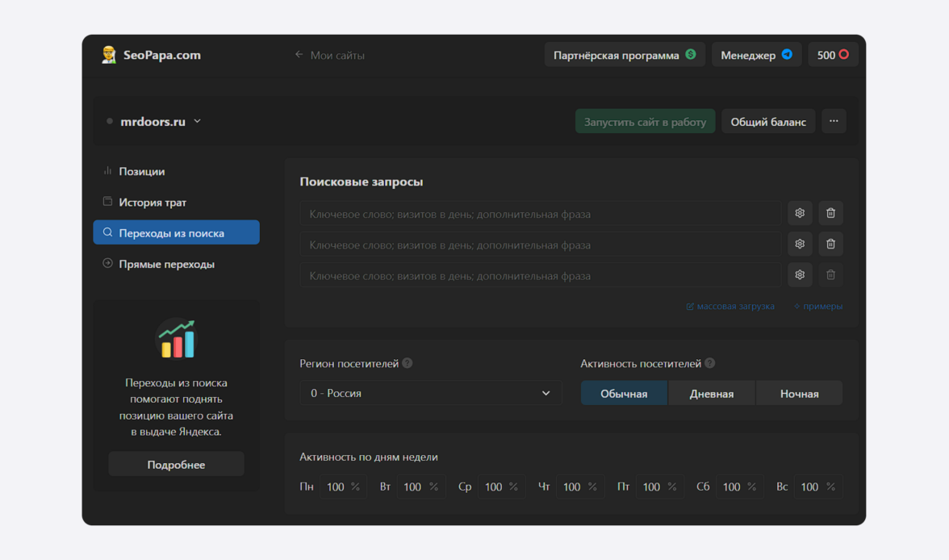Viewport: 949px width, 560px height.
Task: Delete the second search query row
Action: coord(830,244)
